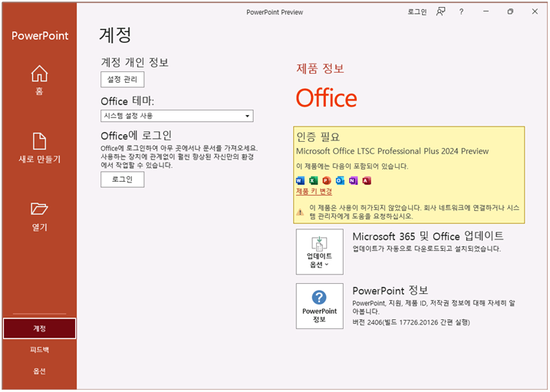Click the Microsoft 365 및 Office 업데이트 heading

pyautogui.click(x=428, y=236)
